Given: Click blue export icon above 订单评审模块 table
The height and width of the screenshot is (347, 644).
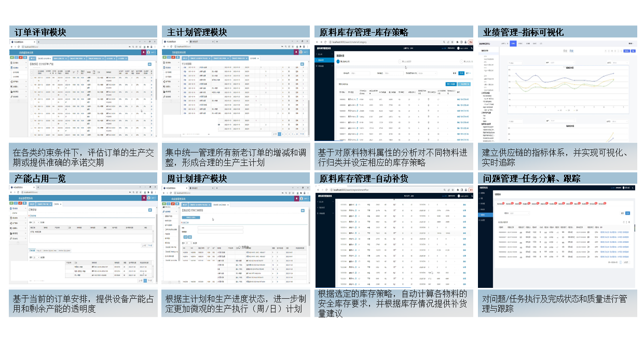Looking at the screenshot, I should click(150, 64).
